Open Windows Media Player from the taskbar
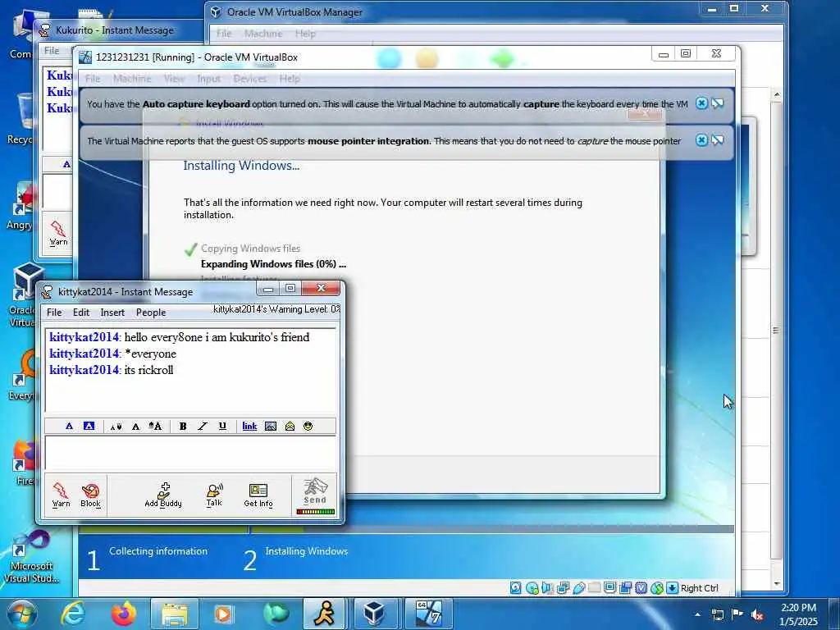840x630 pixels. 225,614
